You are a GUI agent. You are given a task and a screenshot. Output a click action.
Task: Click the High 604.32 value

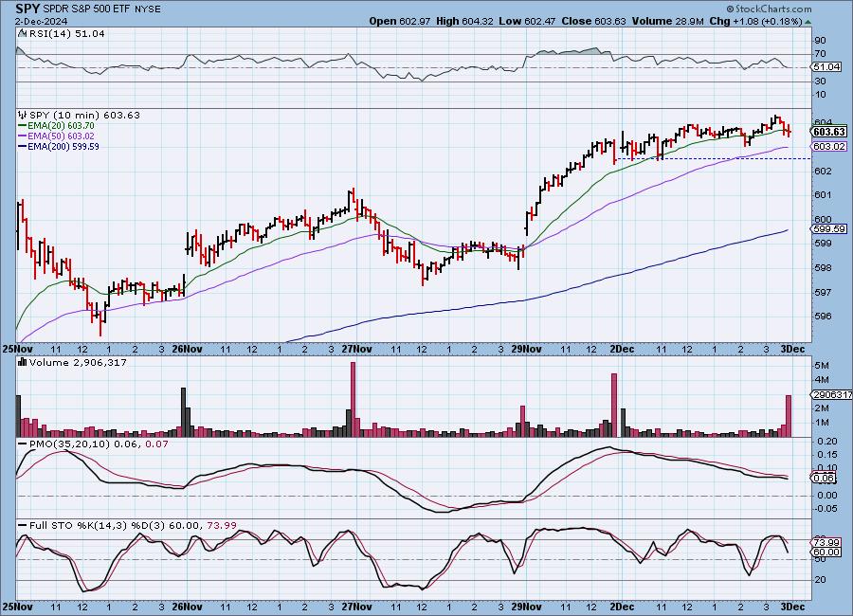coord(464,21)
